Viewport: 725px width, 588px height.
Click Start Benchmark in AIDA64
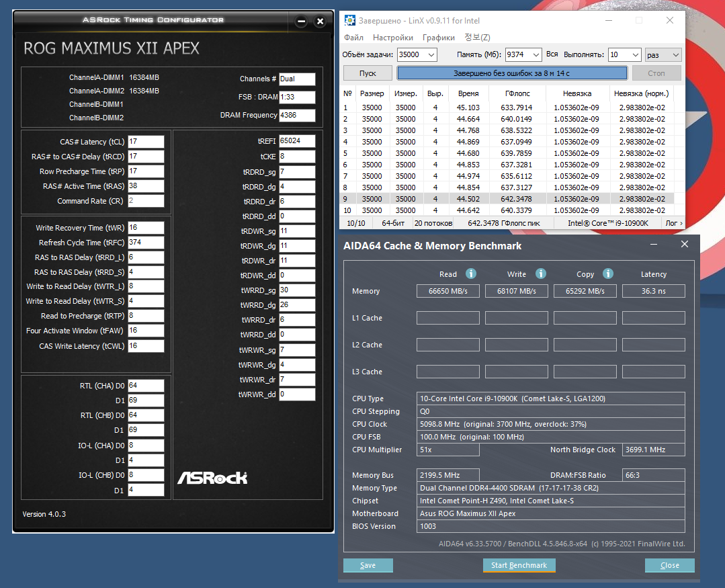click(x=519, y=565)
